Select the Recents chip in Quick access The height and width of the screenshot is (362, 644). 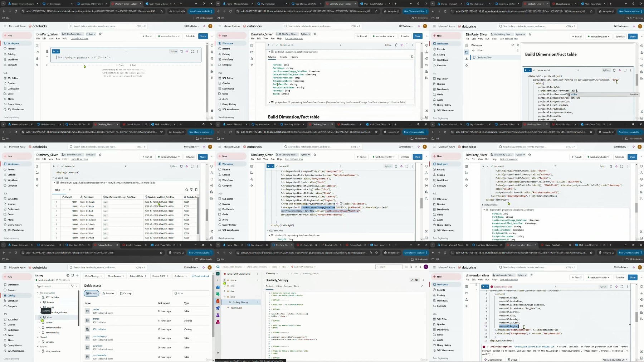(92, 293)
